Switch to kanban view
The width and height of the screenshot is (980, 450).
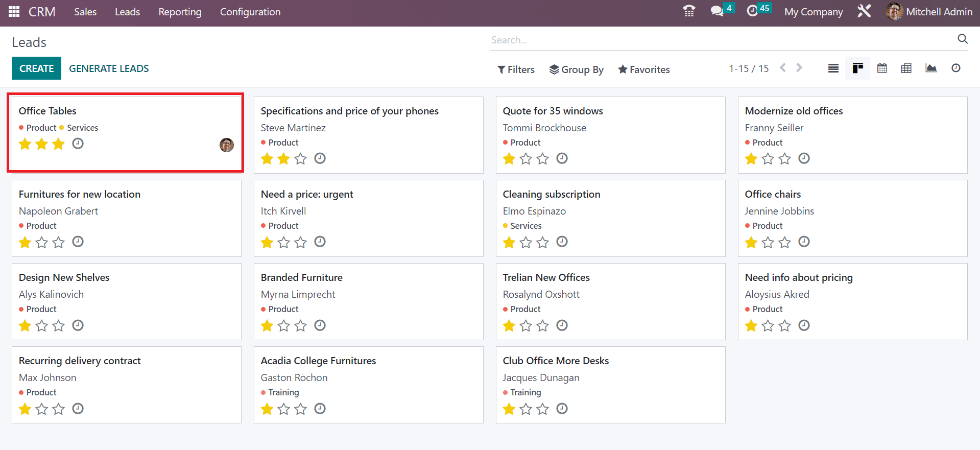tap(858, 68)
